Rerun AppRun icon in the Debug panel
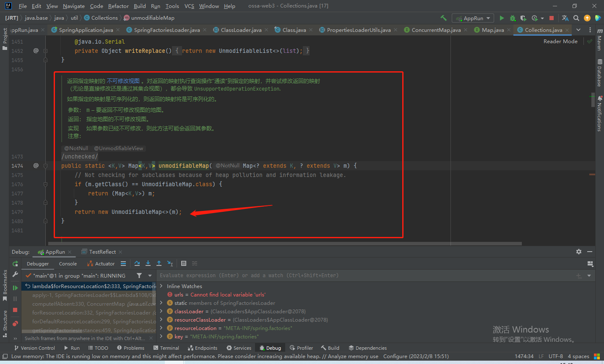 [15, 264]
